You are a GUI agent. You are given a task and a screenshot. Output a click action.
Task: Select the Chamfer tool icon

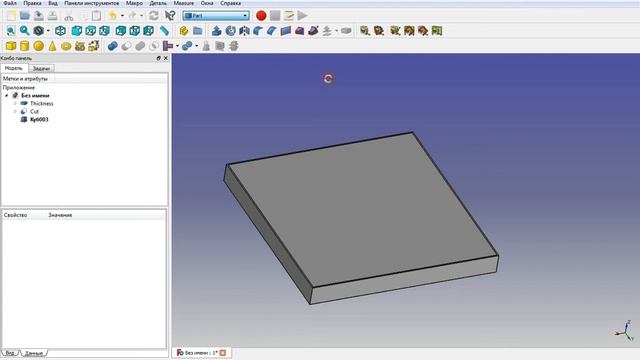click(x=272, y=31)
